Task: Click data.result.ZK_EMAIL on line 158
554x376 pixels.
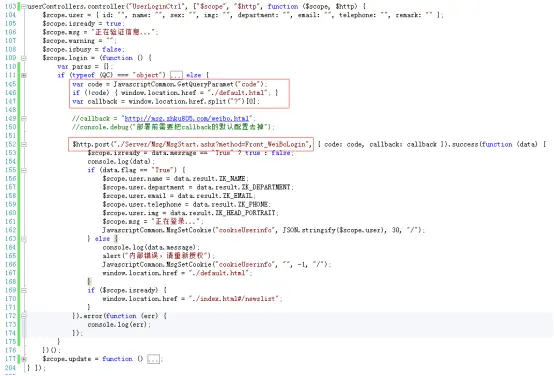Action: click(215, 196)
